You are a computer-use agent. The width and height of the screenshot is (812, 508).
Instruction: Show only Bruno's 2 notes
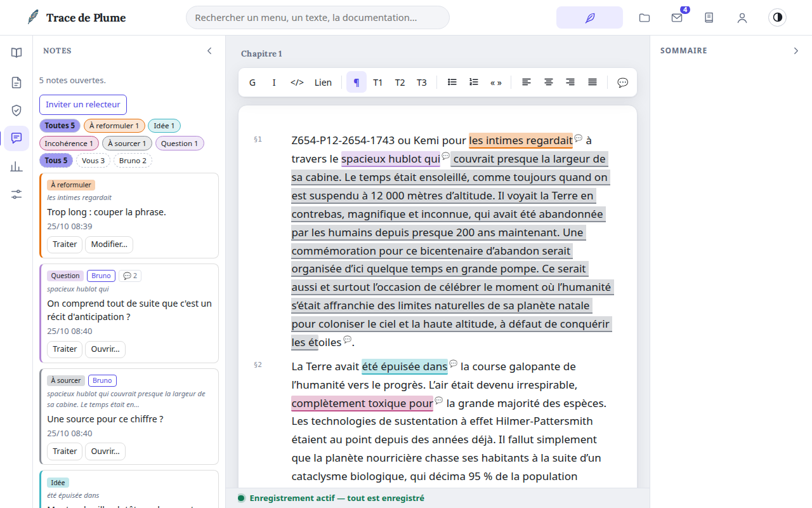(x=133, y=161)
